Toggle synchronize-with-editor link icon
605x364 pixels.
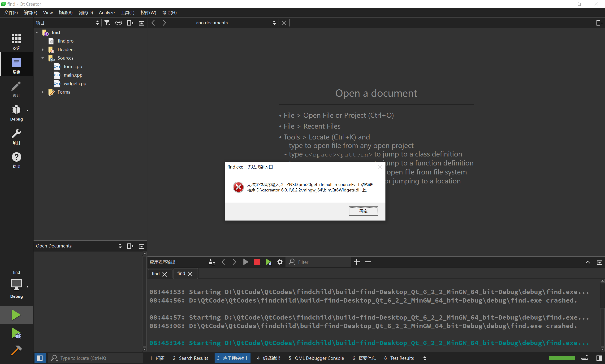pyautogui.click(x=118, y=23)
